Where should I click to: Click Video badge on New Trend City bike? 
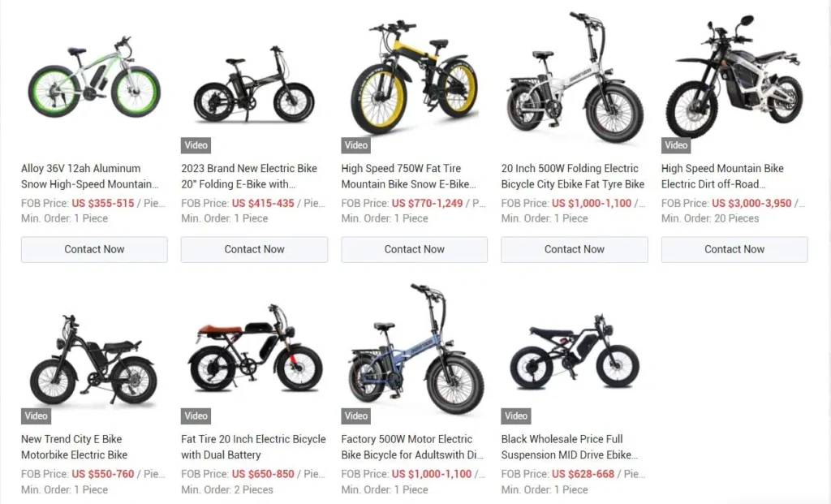pyautogui.click(x=36, y=416)
